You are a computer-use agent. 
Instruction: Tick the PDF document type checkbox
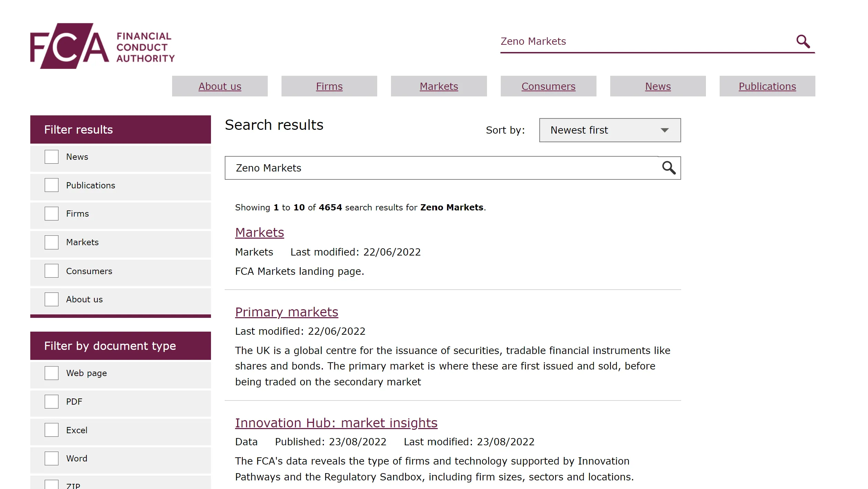tap(52, 402)
